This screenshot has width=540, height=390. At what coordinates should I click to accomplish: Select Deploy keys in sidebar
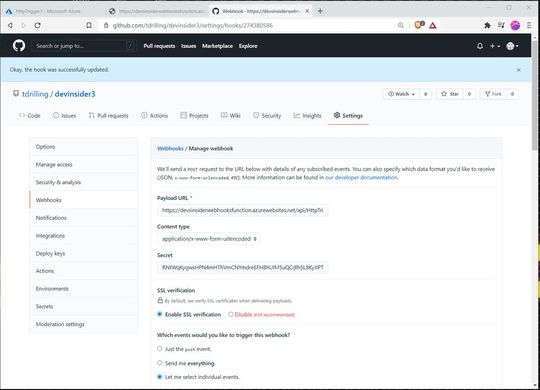pyautogui.click(x=84, y=253)
